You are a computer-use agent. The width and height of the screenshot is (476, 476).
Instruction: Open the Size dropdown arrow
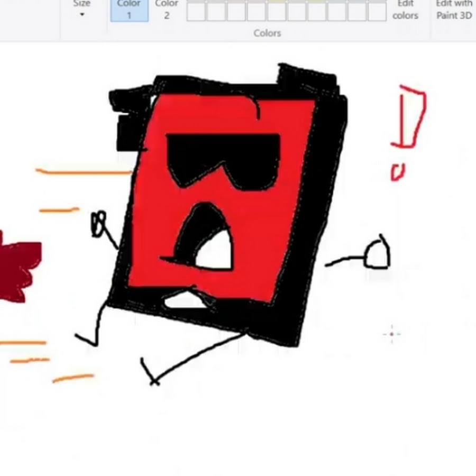(82, 14)
